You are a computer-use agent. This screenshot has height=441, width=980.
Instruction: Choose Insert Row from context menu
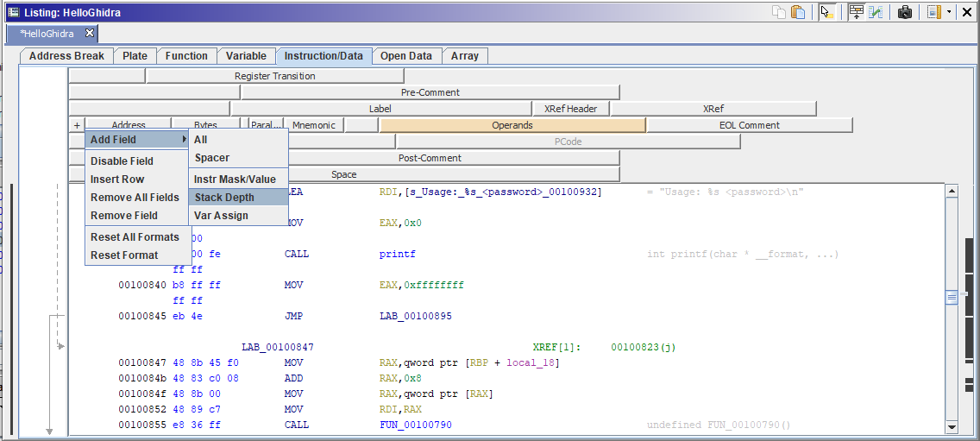[137, 179]
